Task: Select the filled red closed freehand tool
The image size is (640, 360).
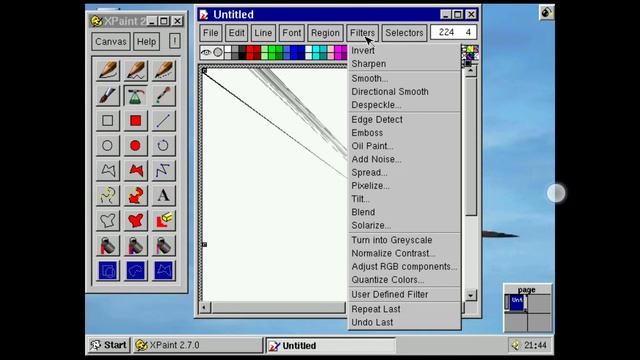Action: (x=136, y=220)
